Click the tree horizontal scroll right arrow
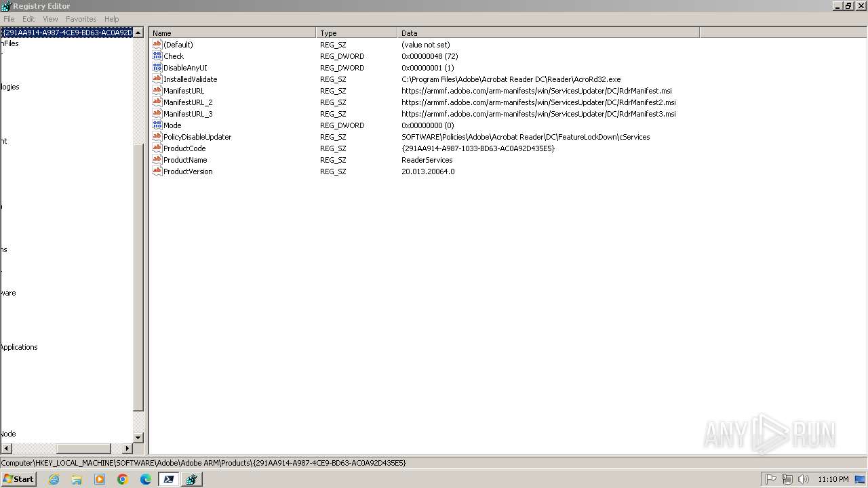 127,449
